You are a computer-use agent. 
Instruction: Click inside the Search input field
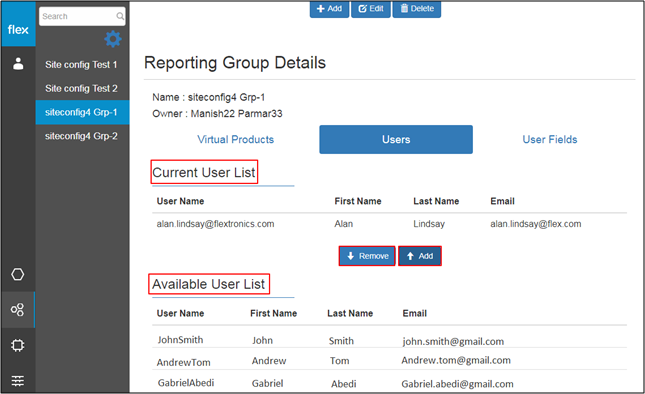click(82, 16)
